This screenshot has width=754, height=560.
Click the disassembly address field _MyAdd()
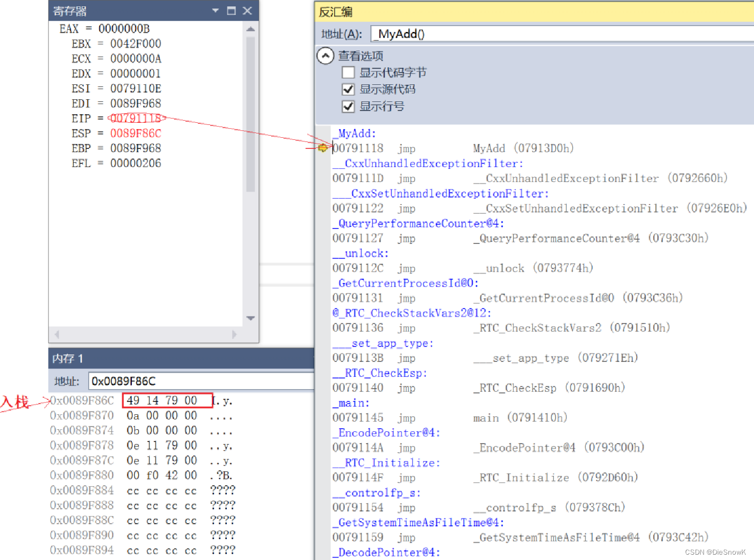tap(562, 34)
